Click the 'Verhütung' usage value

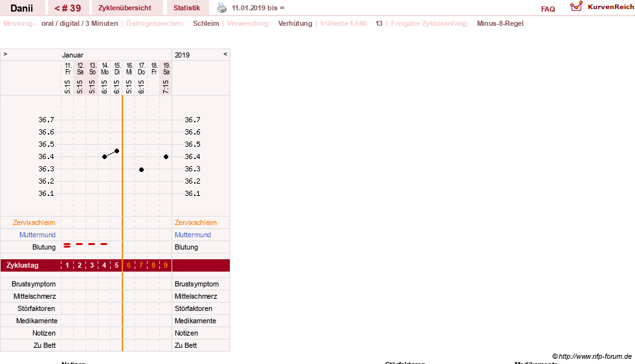(295, 23)
